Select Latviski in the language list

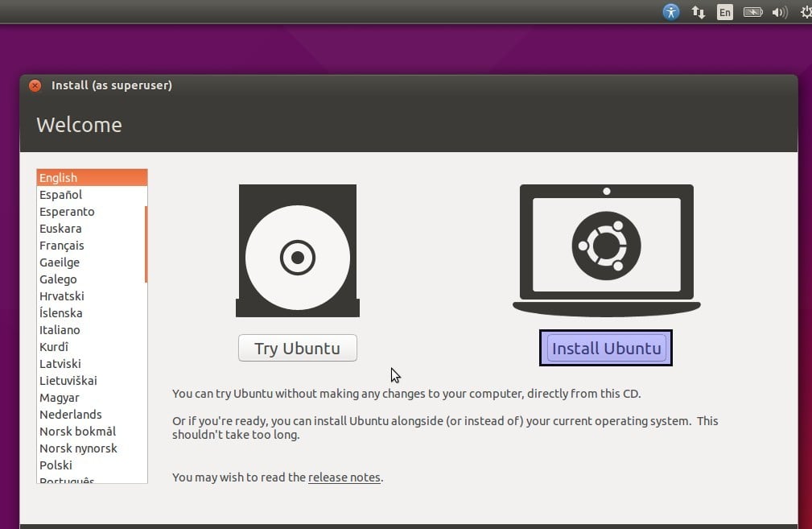click(x=93, y=364)
